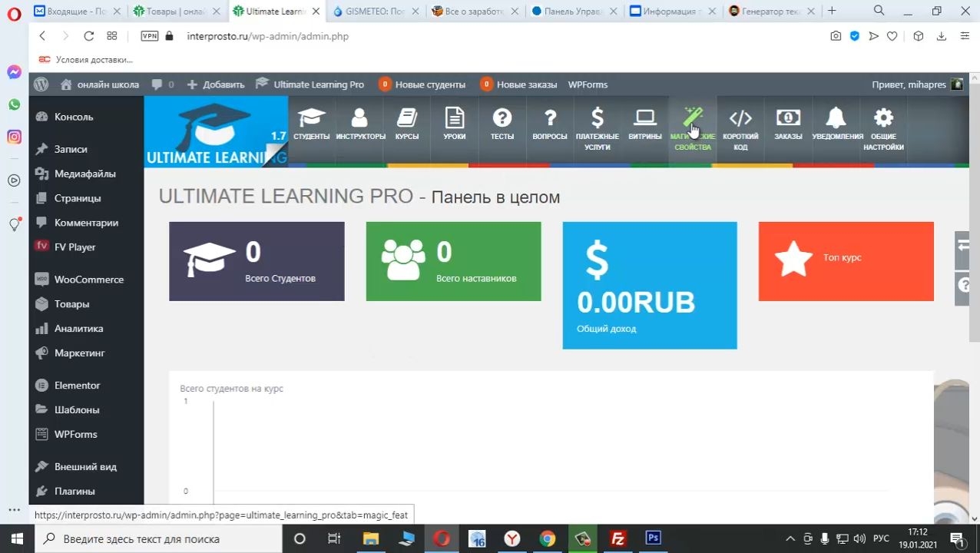Click the Общий доход card
Viewport: 980px width, 553px height.
point(650,285)
